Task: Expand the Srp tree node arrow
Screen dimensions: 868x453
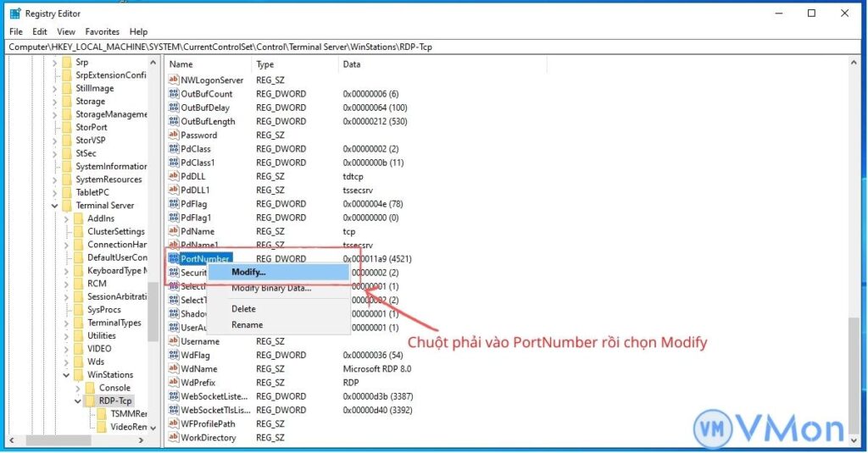Action: pyautogui.click(x=55, y=63)
